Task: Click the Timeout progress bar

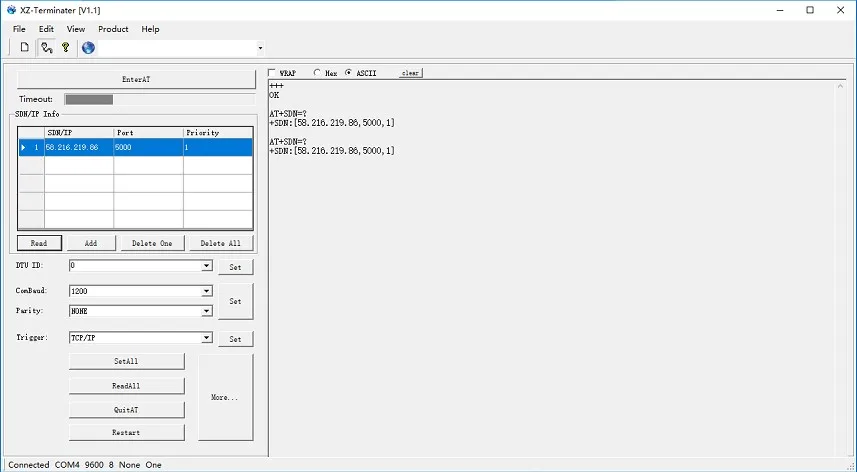Action: 160,99
